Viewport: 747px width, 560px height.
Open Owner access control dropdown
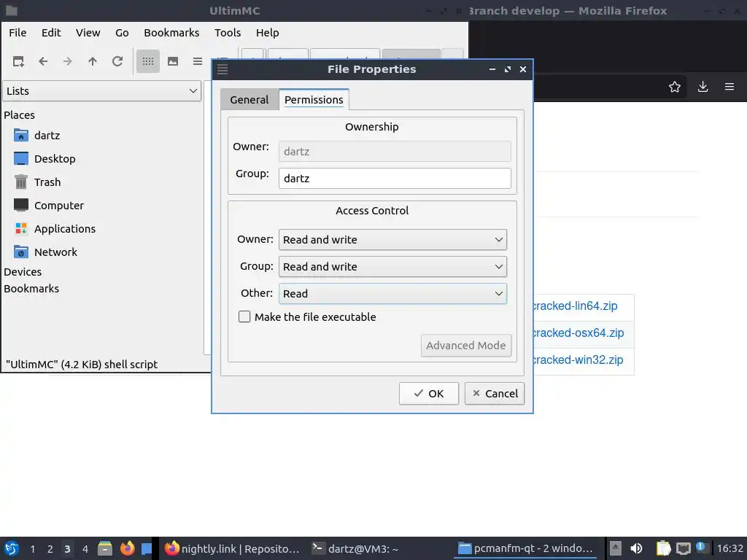pos(392,239)
